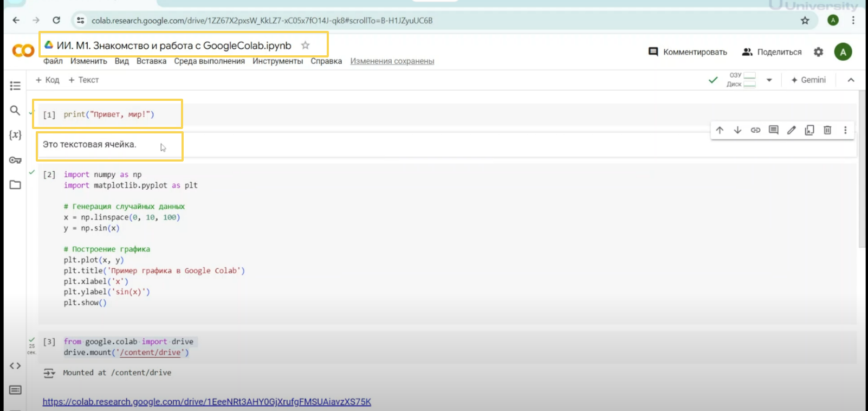The image size is (868, 411).
Task: Click the browser address bar URL
Action: tap(262, 21)
